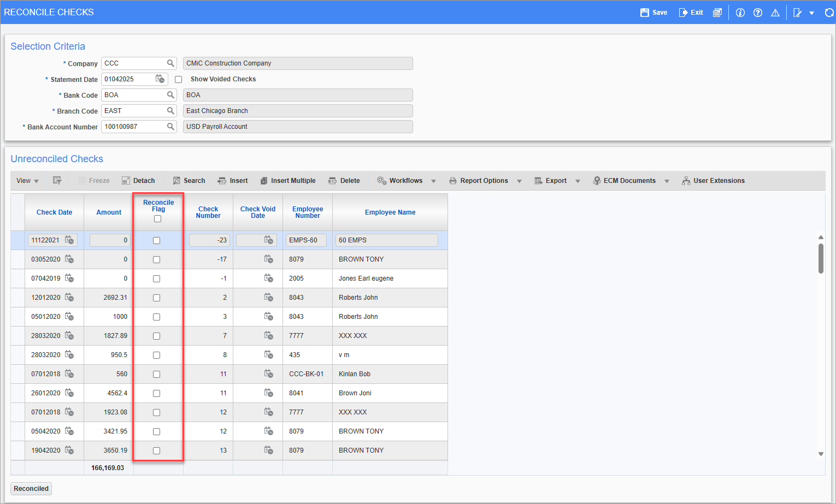
Task: Expand the ECM Documents dropdown arrow
Action: 667,181
